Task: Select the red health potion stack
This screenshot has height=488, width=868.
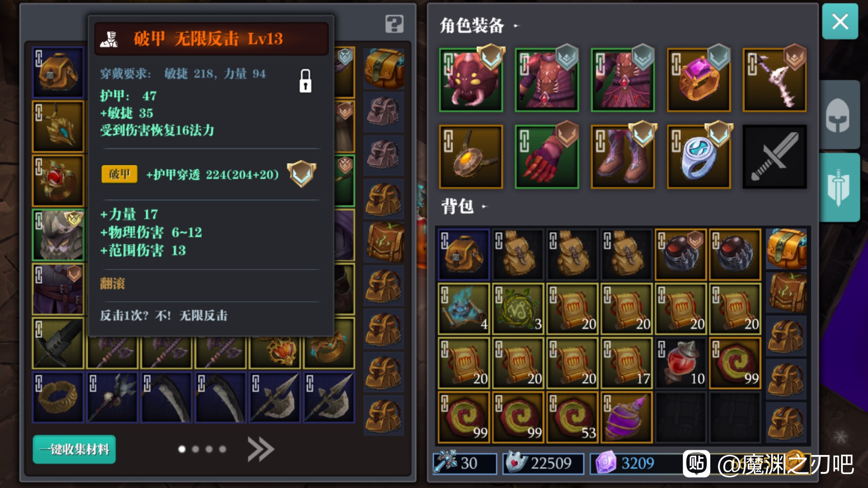Action: pyautogui.click(x=681, y=363)
